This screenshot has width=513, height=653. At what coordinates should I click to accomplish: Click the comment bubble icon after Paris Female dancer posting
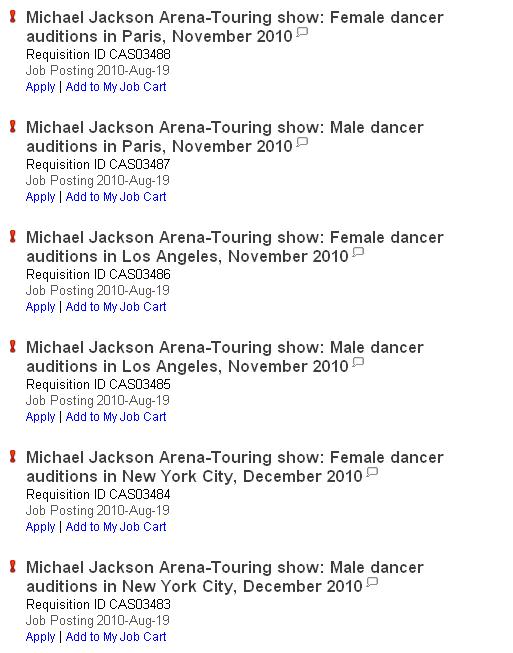(x=302, y=32)
